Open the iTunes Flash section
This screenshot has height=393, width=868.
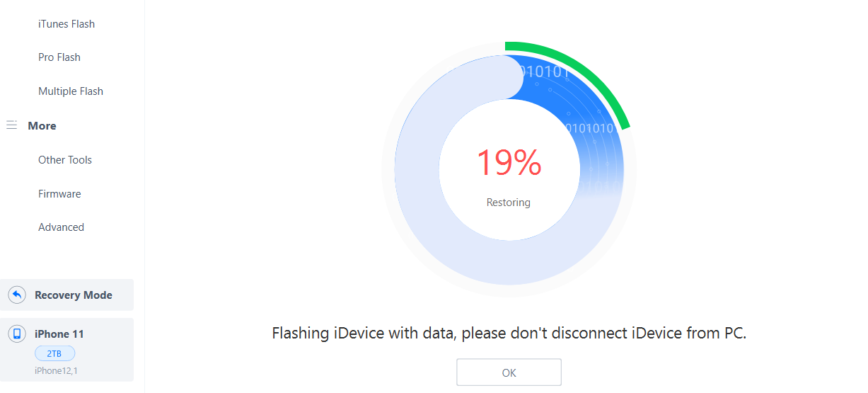point(66,24)
